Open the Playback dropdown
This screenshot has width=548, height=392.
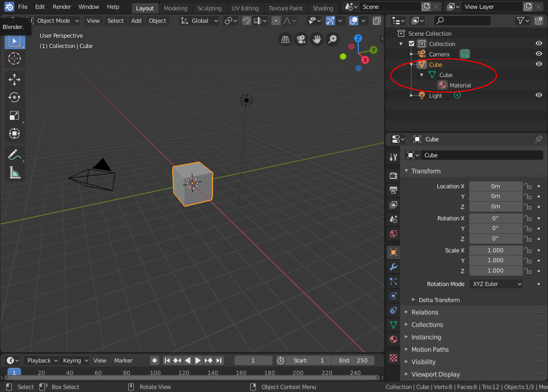pos(42,360)
